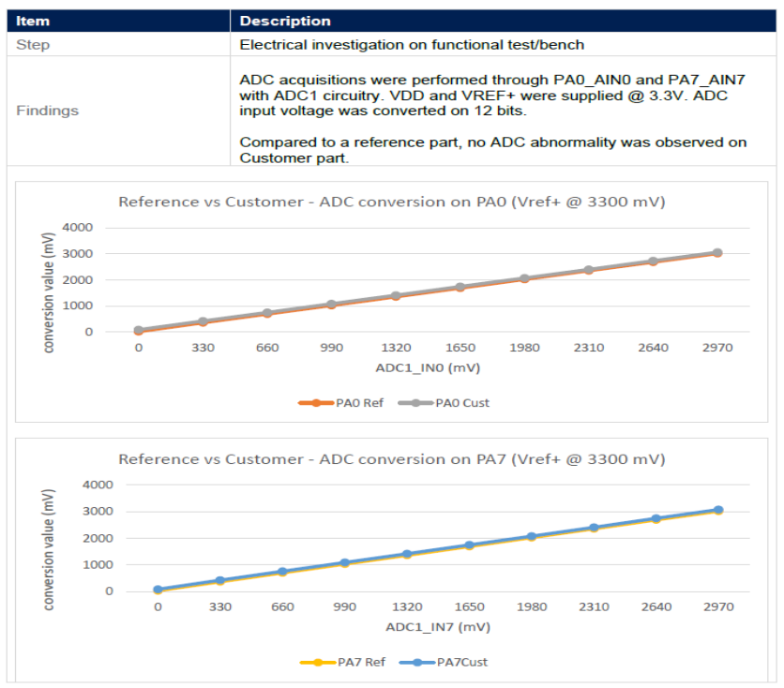Click 'PA0 Ref' legend entry
Screen dimensions: 784x688
(341, 403)
